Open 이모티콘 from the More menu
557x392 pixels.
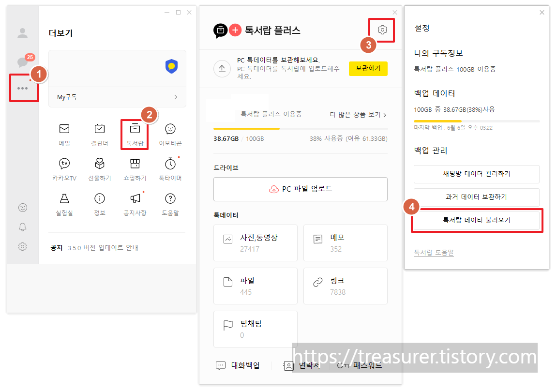click(x=170, y=135)
